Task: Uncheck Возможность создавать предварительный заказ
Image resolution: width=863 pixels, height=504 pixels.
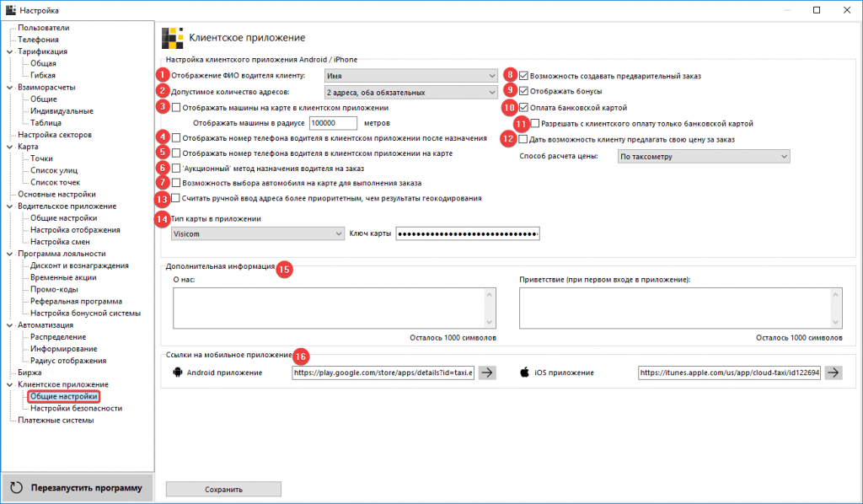Action: click(x=523, y=76)
